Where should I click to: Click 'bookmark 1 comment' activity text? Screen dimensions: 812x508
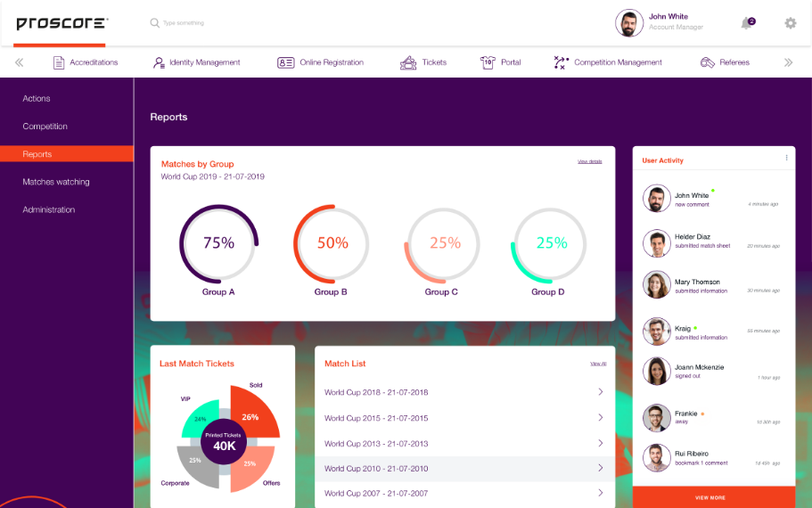click(701, 463)
